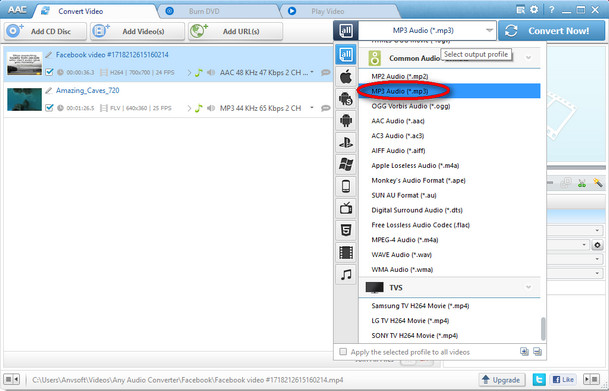The height and width of the screenshot is (391, 609).
Task: Rename Facebook video with its pencil icon
Action: pos(49,55)
